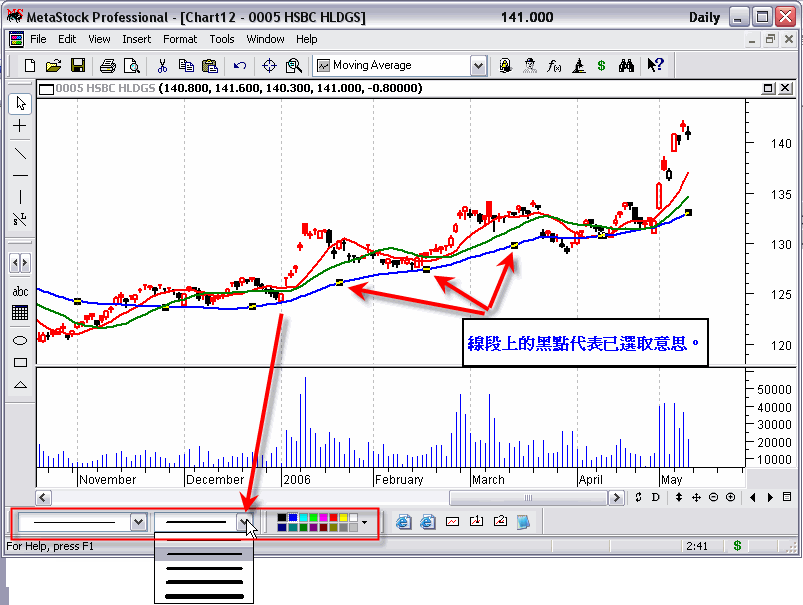This screenshot has height=605, width=803.
Task: Select the arrow pointer tool
Action: [20, 103]
